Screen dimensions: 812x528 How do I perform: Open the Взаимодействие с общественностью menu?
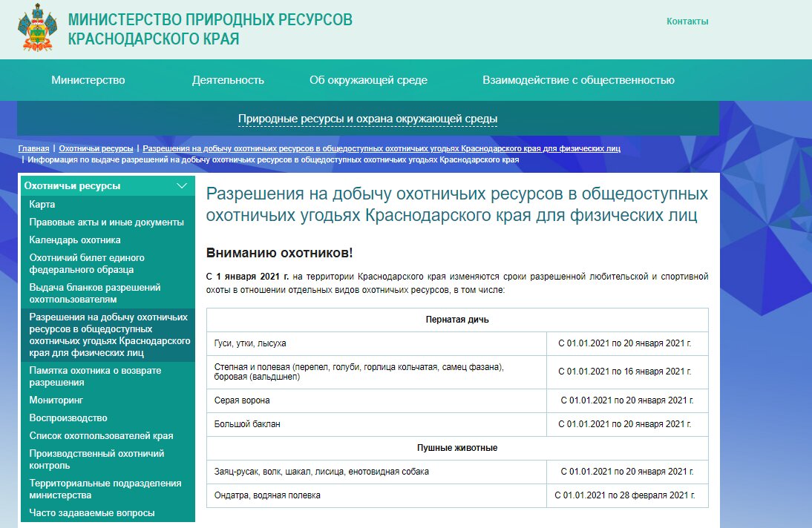click(579, 79)
